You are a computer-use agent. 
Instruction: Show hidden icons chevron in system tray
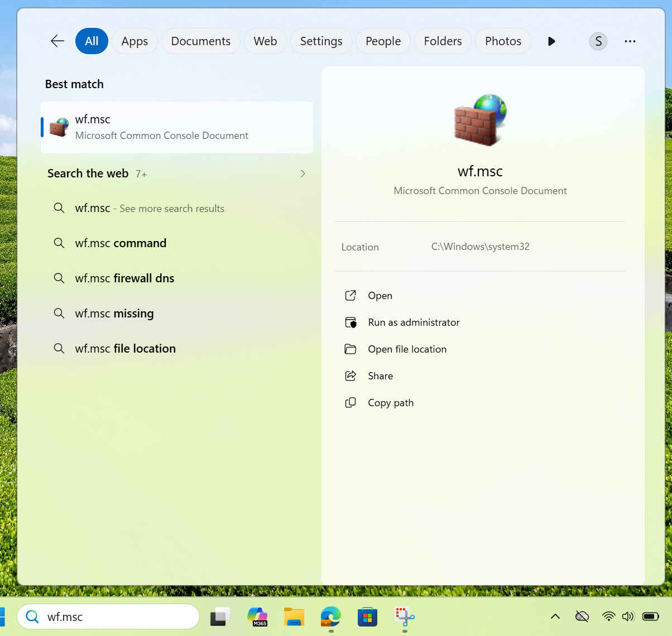tap(555, 616)
